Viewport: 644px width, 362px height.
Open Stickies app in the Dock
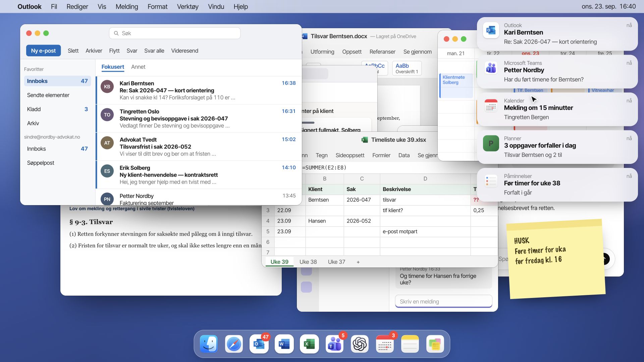(x=435, y=344)
